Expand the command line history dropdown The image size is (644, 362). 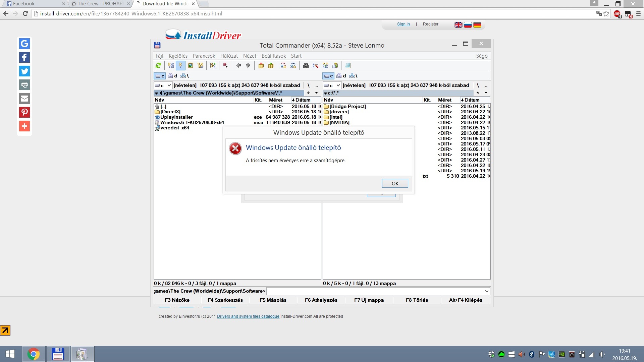(487, 291)
